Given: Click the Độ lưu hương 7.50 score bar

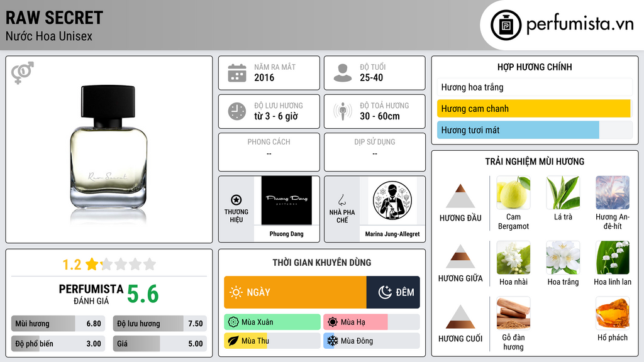Looking at the screenshot, I should pyautogui.click(x=160, y=324).
